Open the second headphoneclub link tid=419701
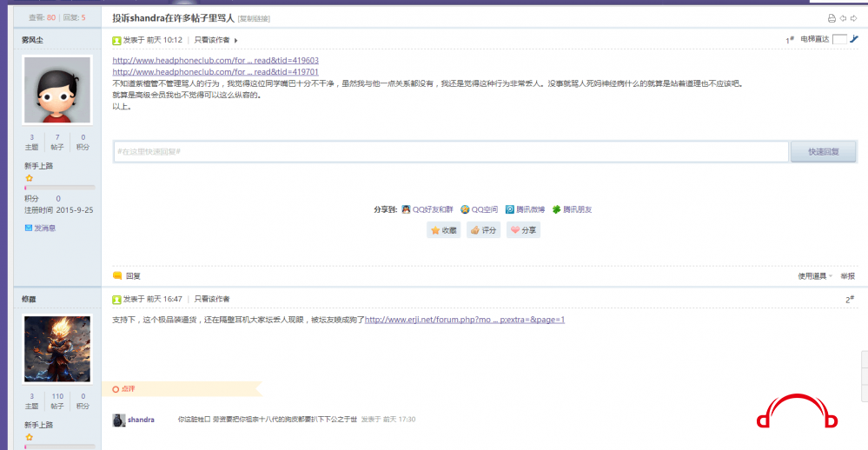This screenshot has height=450, width=868. pyautogui.click(x=215, y=72)
